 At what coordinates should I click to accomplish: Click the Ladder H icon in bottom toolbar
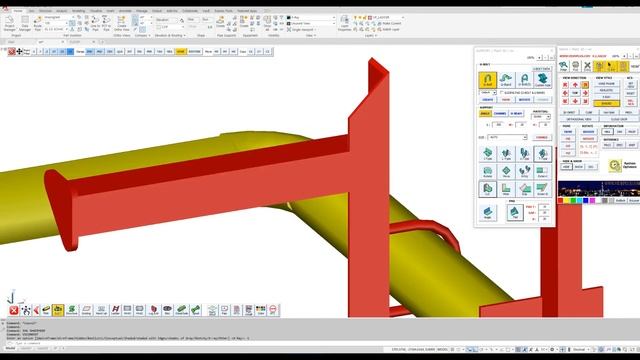116,311
